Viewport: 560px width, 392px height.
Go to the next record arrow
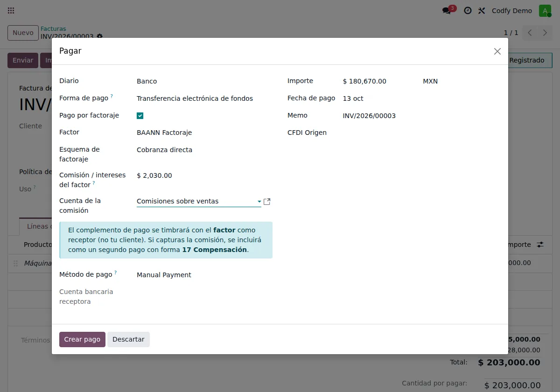click(x=545, y=33)
